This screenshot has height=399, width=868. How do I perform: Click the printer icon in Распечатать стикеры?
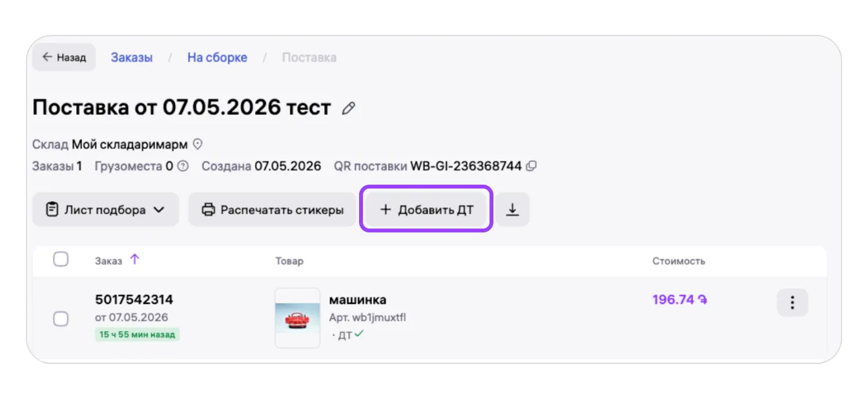[208, 210]
